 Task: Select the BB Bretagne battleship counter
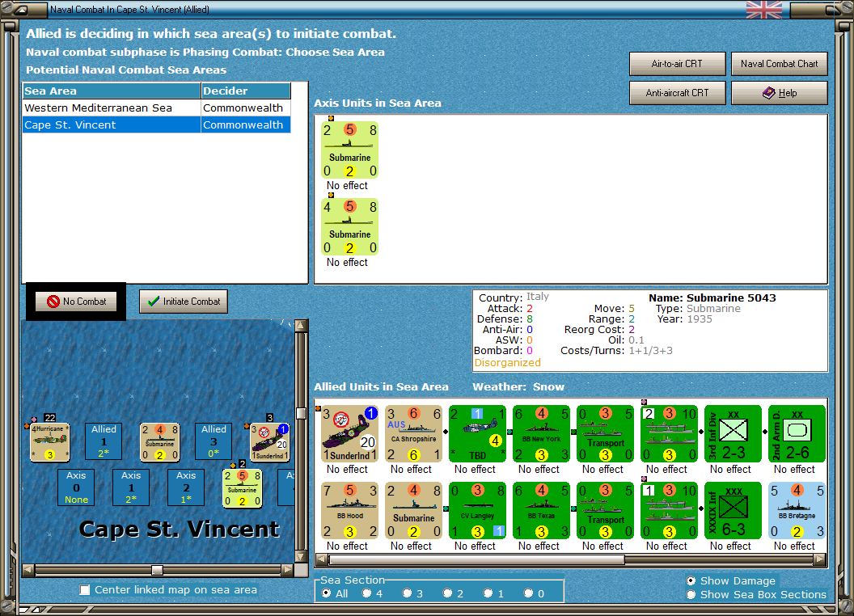(797, 510)
